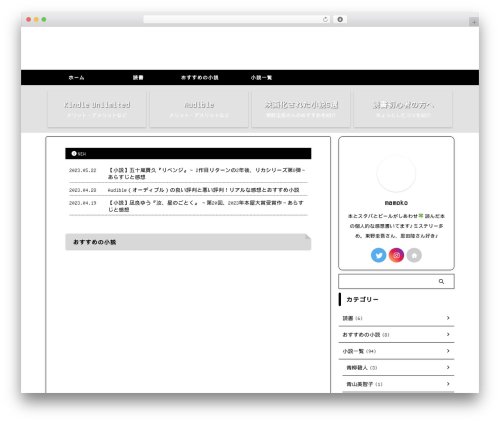
Task: Click the おすすめの小説 section heading
Action: pos(188,242)
